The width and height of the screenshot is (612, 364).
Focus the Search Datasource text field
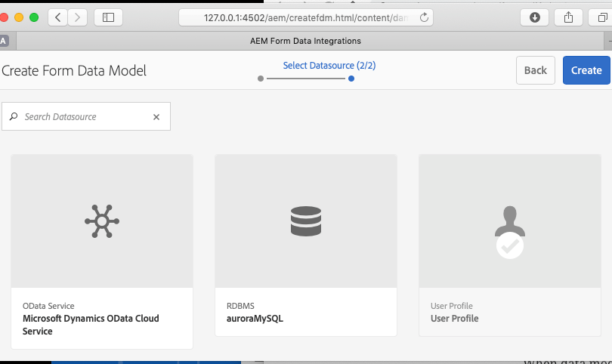coord(83,117)
